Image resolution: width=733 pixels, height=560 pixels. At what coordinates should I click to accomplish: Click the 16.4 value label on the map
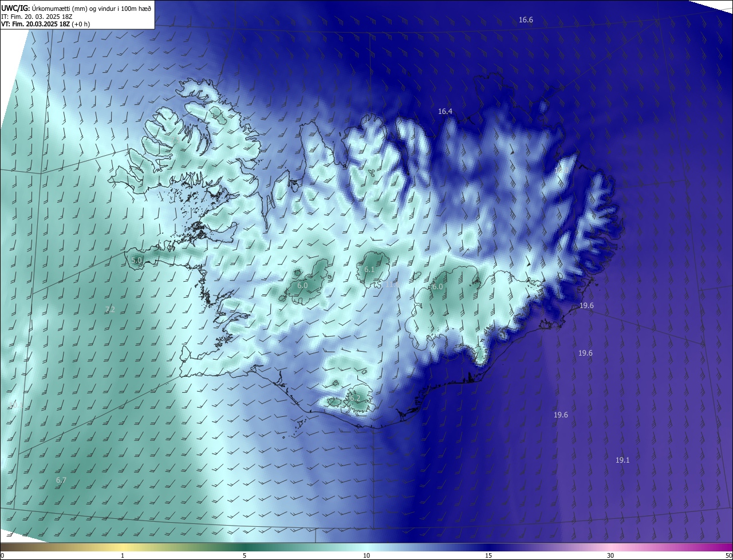click(x=445, y=112)
